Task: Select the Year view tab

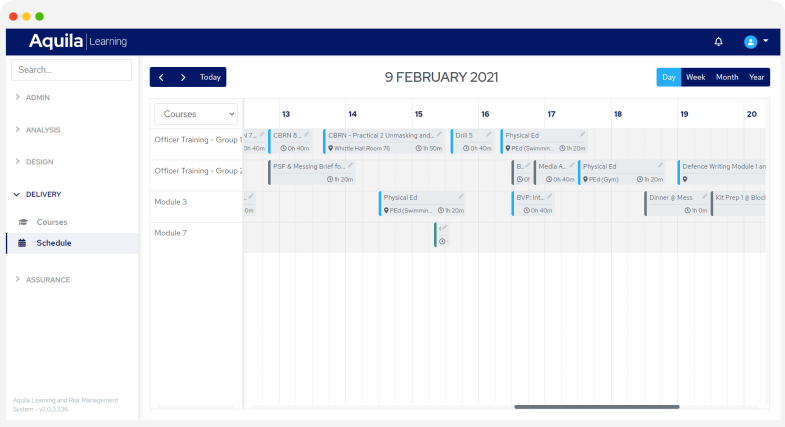Action: (757, 77)
